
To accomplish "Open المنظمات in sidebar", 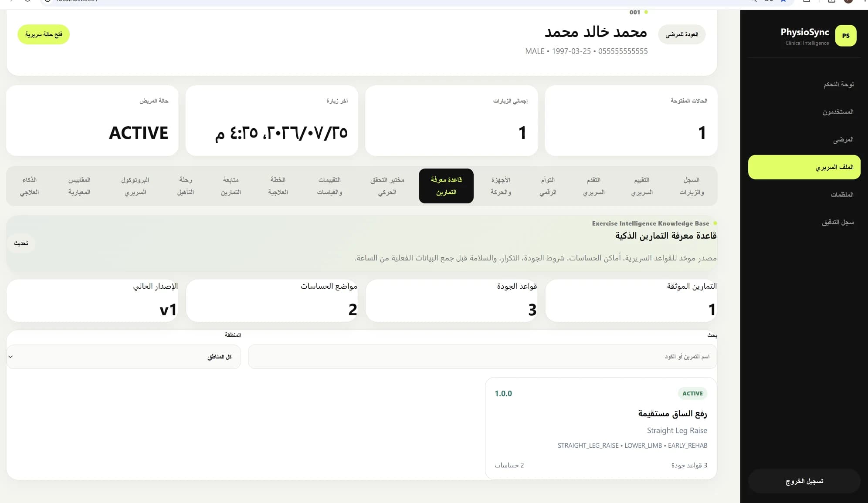I will (x=804, y=195).
